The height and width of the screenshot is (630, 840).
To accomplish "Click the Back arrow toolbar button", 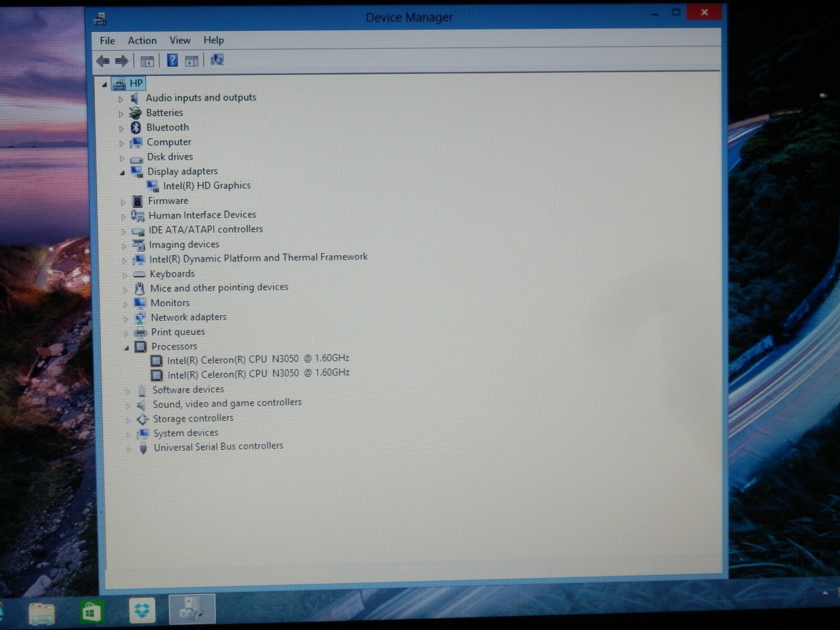I will click(x=103, y=61).
